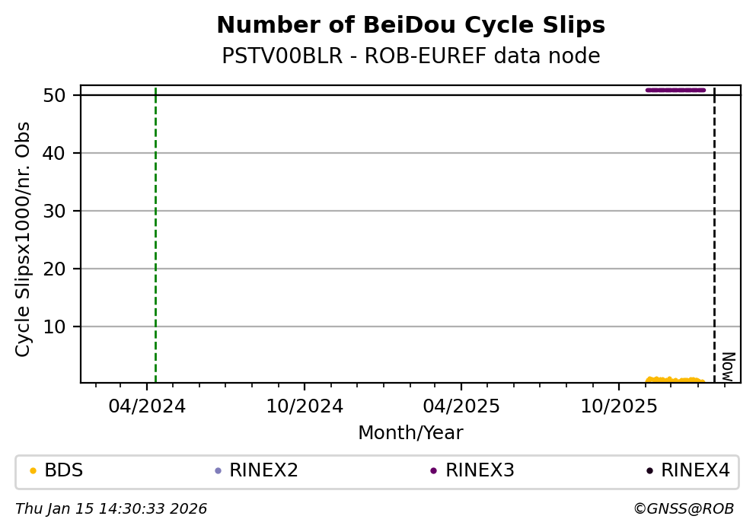756x532 pixels.
Task: Select the RINEX3 legend label
Action: pyautogui.click(x=480, y=471)
